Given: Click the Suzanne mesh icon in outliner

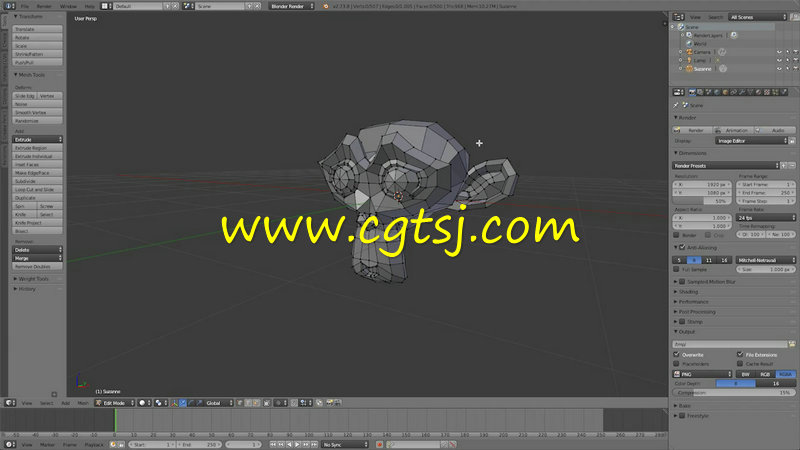Looking at the screenshot, I should click(689, 68).
